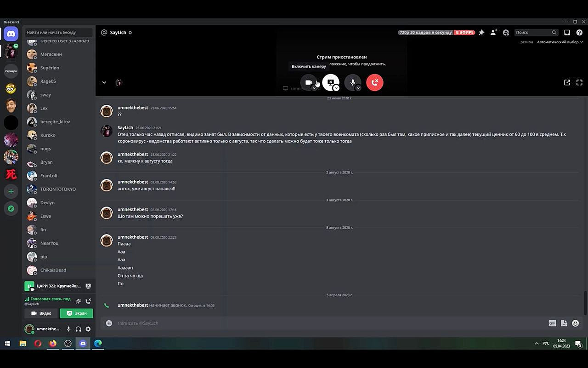The width and height of the screenshot is (588, 368).
Task: Stop screen sharing in the call controls
Action: pyautogui.click(x=331, y=82)
